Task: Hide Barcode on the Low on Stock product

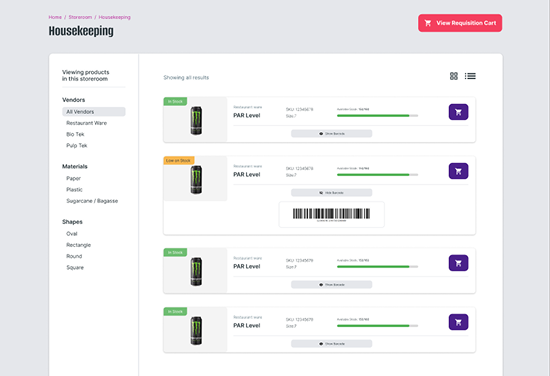Action: coord(331,193)
